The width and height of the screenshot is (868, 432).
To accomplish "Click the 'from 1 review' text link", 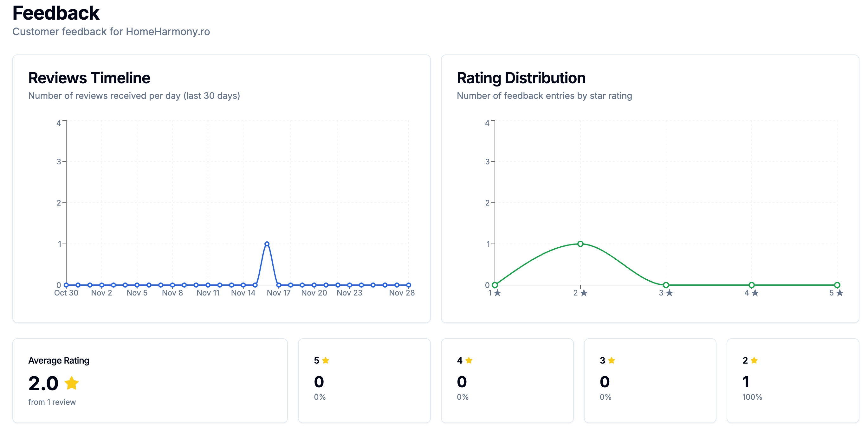I will pyautogui.click(x=52, y=402).
